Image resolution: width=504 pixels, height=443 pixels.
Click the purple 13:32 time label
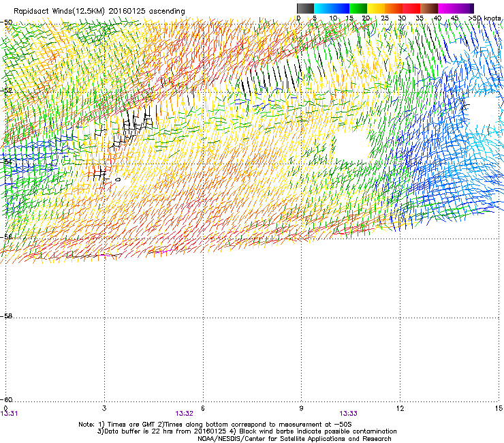click(x=184, y=414)
